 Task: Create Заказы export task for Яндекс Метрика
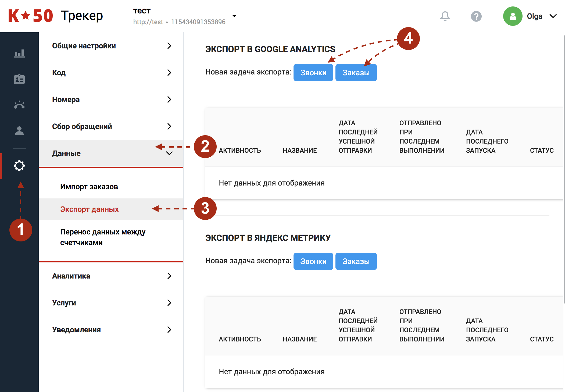click(356, 261)
